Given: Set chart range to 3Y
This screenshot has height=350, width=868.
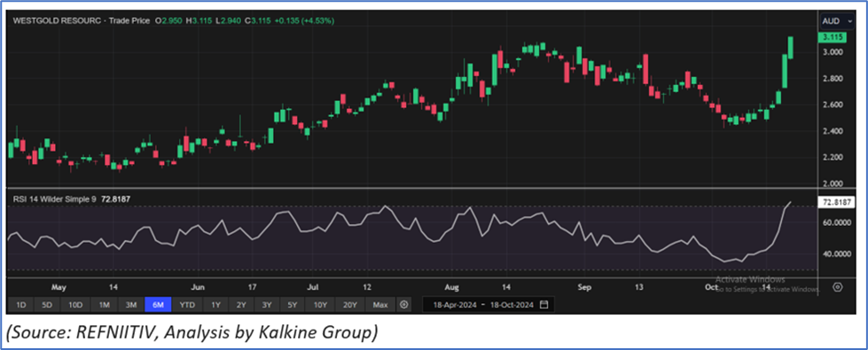Looking at the screenshot, I should tap(268, 305).
